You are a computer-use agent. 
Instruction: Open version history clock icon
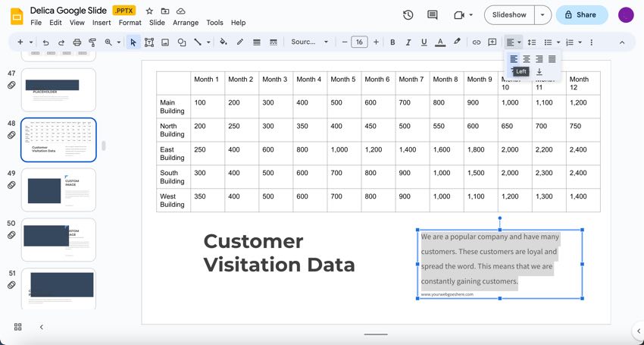[x=408, y=15]
